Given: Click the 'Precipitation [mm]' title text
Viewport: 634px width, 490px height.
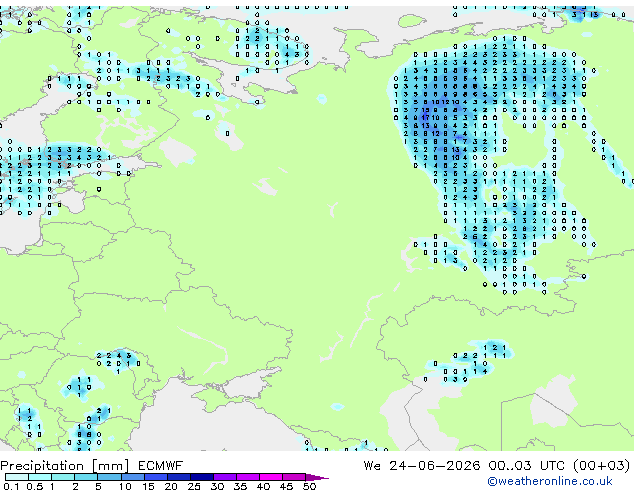Looking at the screenshot, I should pyautogui.click(x=65, y=466).
